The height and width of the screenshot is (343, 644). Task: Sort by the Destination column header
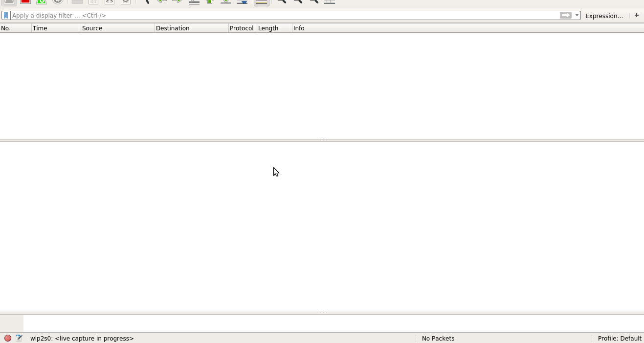click(192, 28)
